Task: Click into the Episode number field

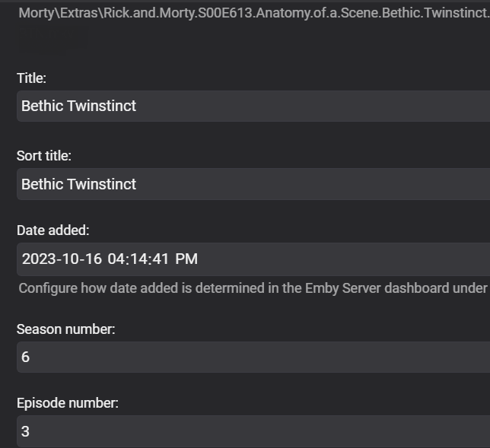Action: tap(251, 431)
